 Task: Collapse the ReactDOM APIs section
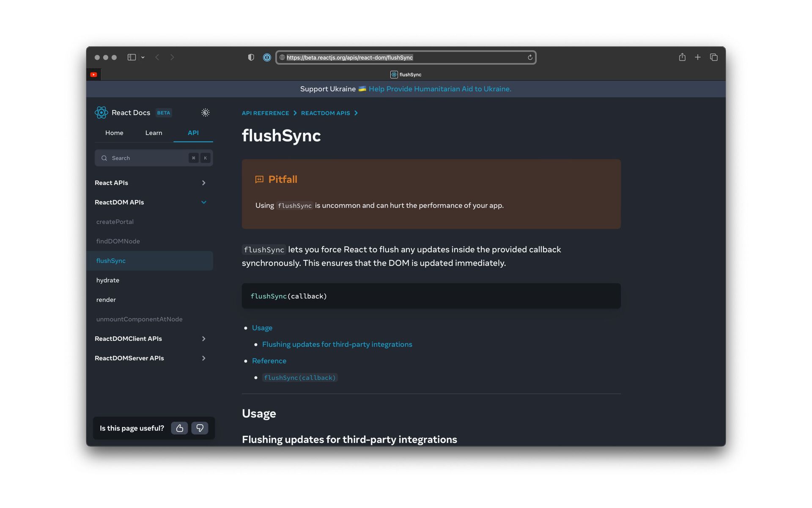203,202
